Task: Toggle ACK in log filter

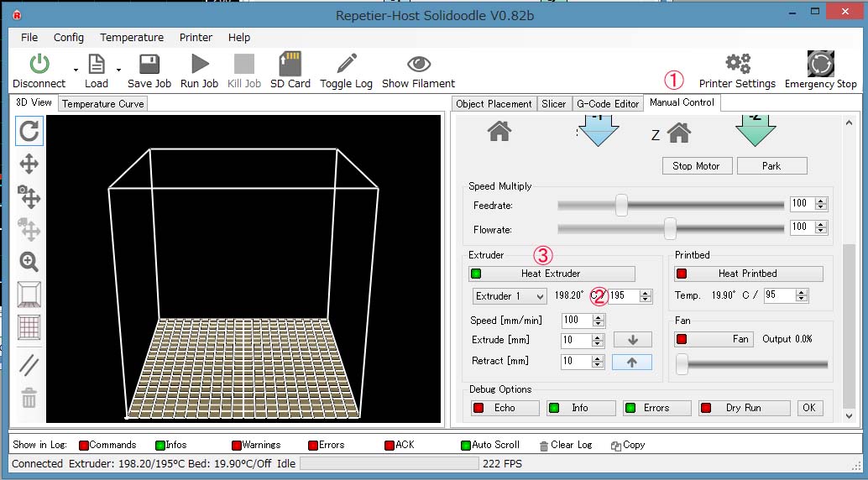Action: (x=400, y=445)
